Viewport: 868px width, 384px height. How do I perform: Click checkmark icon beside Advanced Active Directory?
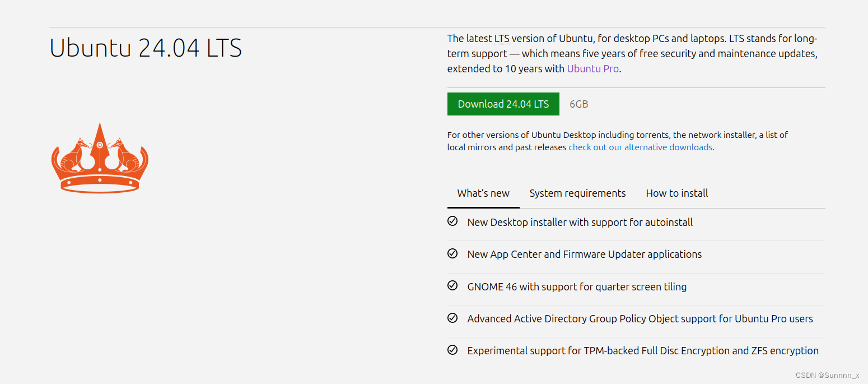tap(452, 318)
